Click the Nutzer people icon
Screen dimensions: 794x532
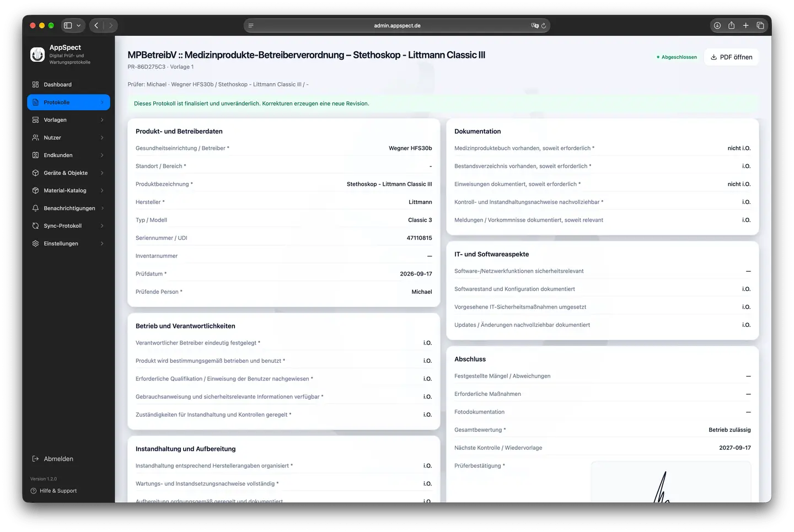[35, 138]
